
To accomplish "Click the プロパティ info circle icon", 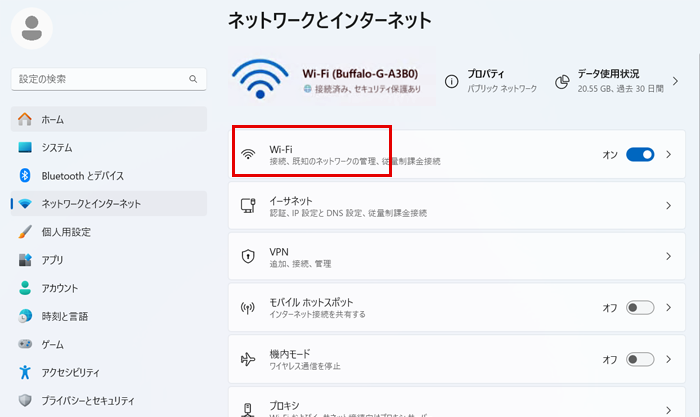I will click(451, 81).
